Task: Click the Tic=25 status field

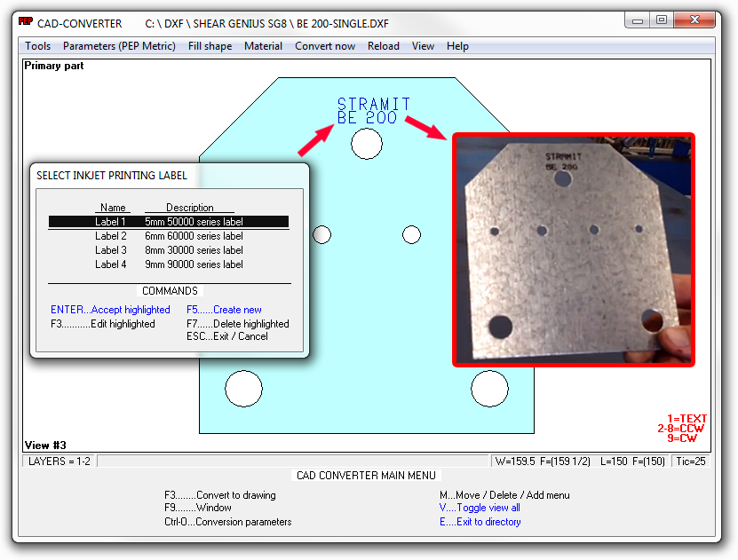Action: point(691,461)
